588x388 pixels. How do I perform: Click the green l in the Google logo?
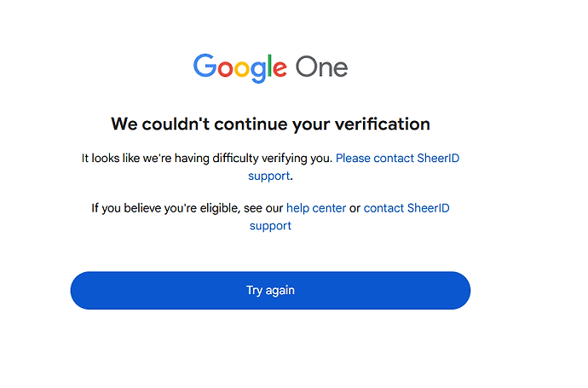click(269, 66)
